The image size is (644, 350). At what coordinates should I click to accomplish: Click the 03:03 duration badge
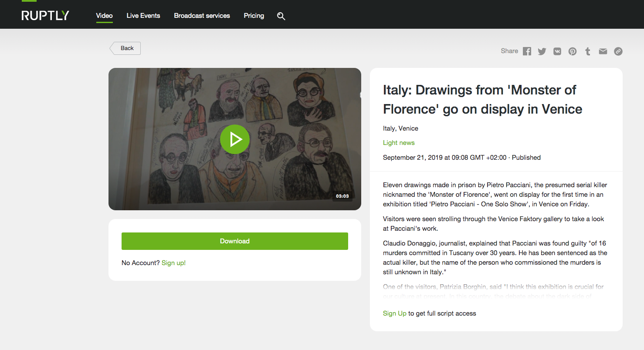342,196
